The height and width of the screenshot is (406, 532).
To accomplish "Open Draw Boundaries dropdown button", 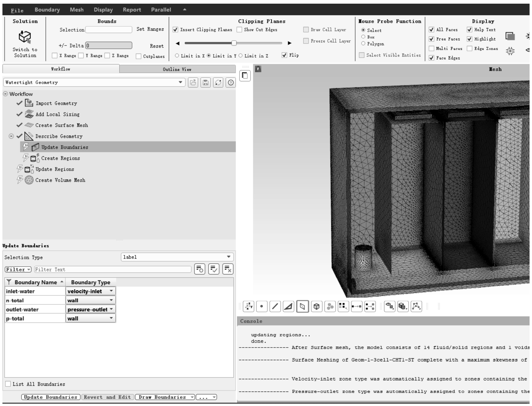I will [165, 397].
